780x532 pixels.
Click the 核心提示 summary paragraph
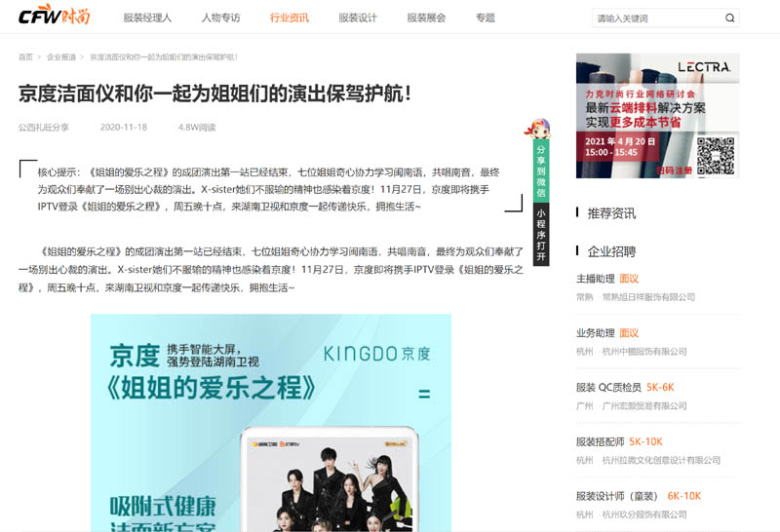[x=269, y=189]
